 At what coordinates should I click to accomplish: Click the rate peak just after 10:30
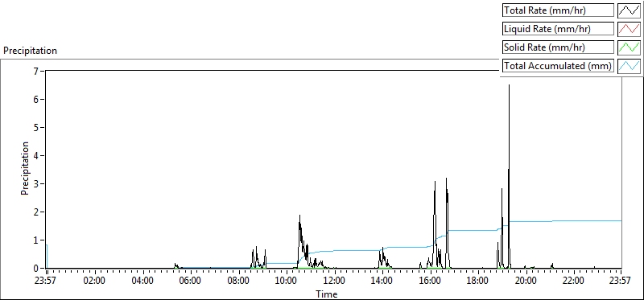pos(299,216)
